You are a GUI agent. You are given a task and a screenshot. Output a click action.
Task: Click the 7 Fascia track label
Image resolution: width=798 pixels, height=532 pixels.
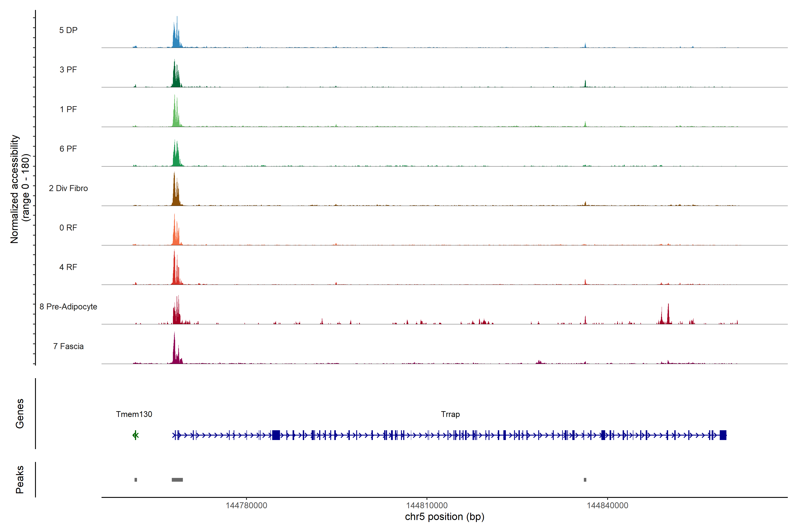(x=68, y=346)
